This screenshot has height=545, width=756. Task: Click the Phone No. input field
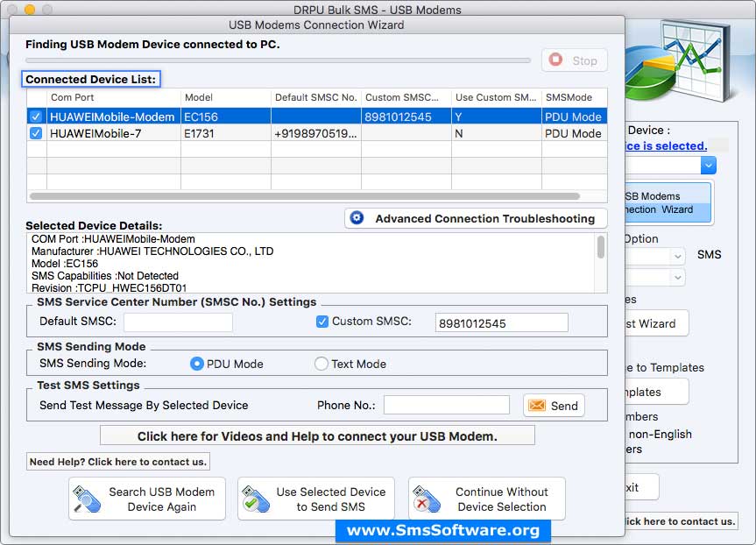(x=447, y=405)
